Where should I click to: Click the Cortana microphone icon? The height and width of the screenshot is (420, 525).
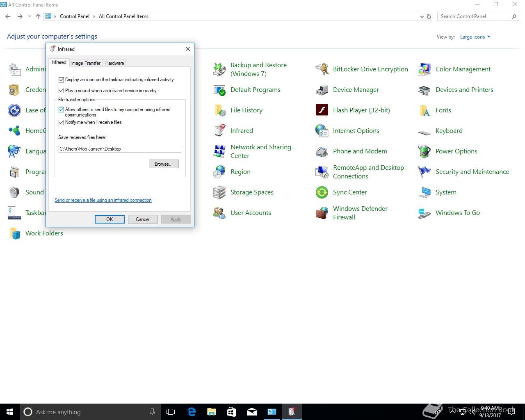153,412
